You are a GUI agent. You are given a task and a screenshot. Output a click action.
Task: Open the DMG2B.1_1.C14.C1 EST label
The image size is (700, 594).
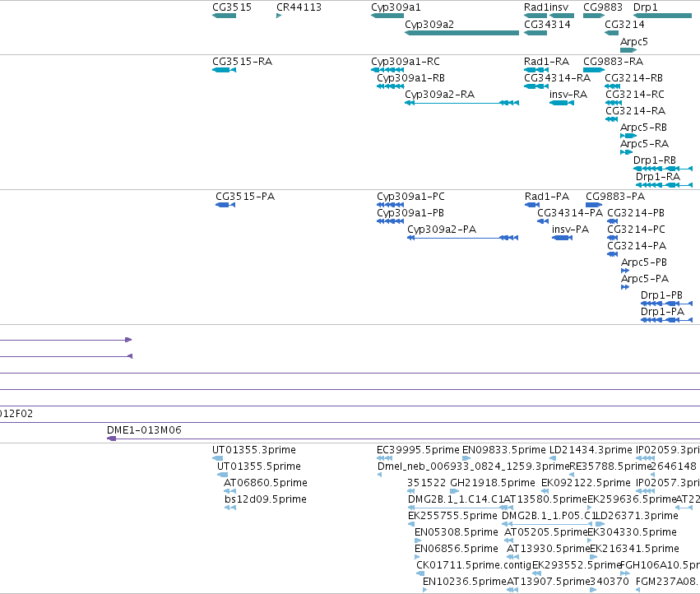456,499
